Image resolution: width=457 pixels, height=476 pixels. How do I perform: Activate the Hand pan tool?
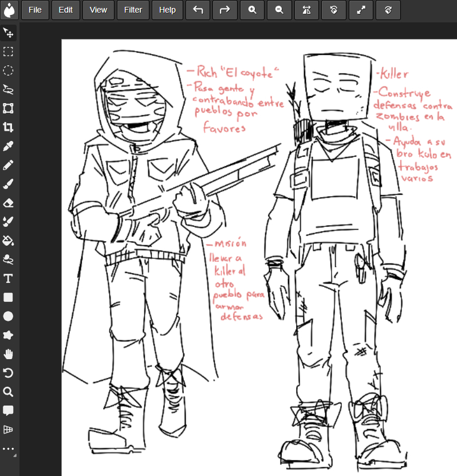(x=8, y=354)
